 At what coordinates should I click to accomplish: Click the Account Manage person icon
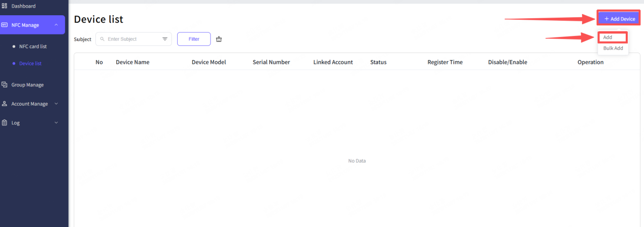point(5,104)
